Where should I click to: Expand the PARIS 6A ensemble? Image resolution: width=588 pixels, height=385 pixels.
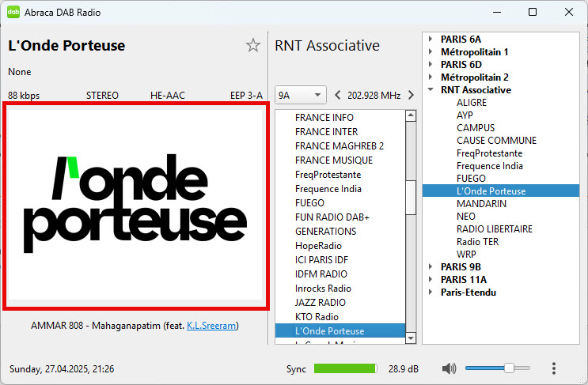tap(431, 39)
